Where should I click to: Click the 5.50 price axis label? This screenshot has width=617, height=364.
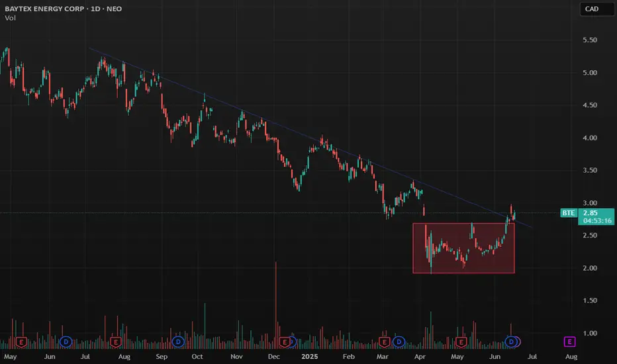tap(590, 40)
